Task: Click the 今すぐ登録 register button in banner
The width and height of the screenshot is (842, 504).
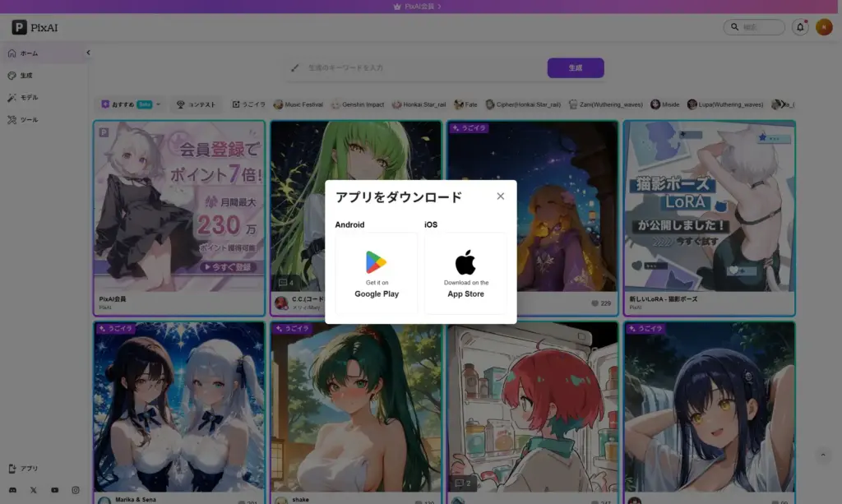Action: click(229, 266)
